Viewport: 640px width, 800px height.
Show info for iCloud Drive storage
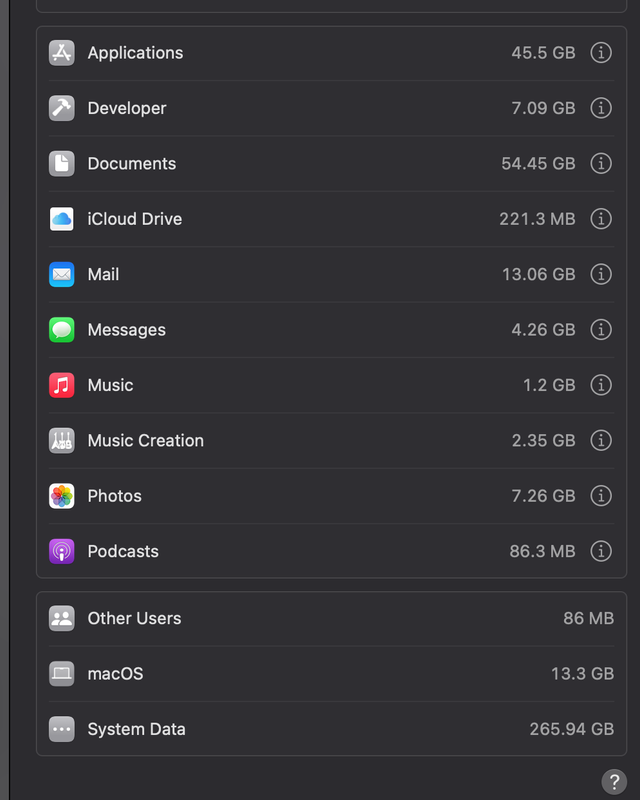pos(601,219)
